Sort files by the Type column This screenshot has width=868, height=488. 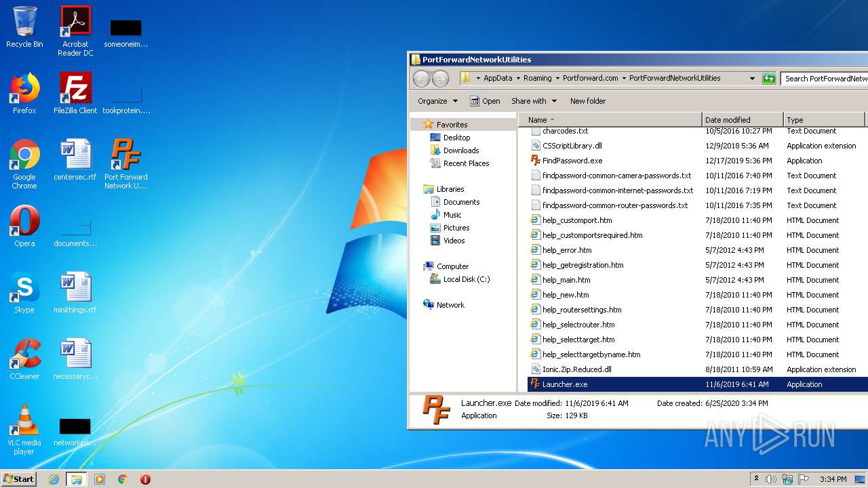[824, 120]
